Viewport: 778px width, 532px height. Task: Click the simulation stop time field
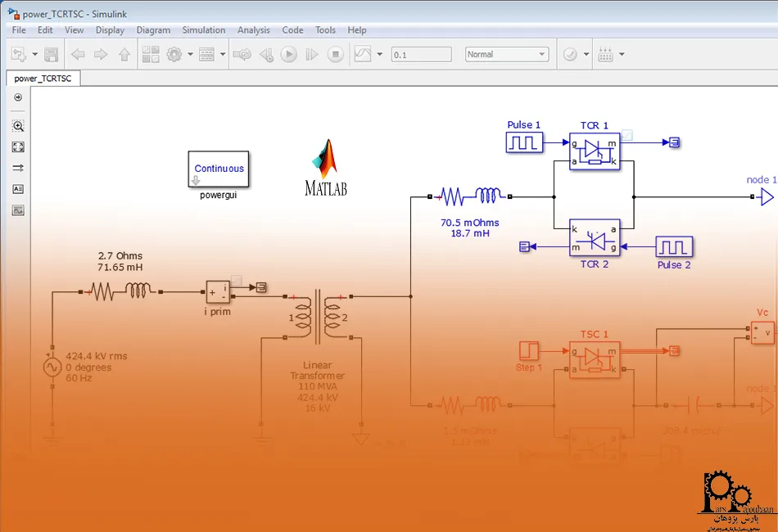pos(421,55)
